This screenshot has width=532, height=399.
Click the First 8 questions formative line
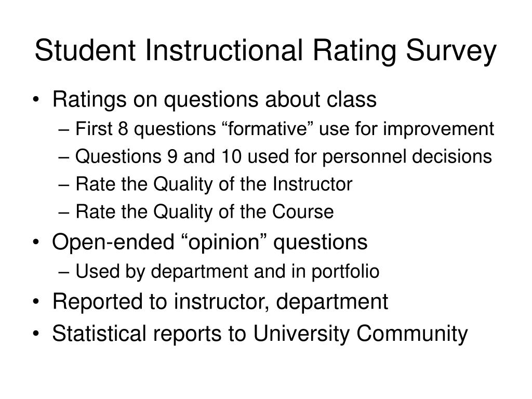pyautogui.click(x=284, y=129)
